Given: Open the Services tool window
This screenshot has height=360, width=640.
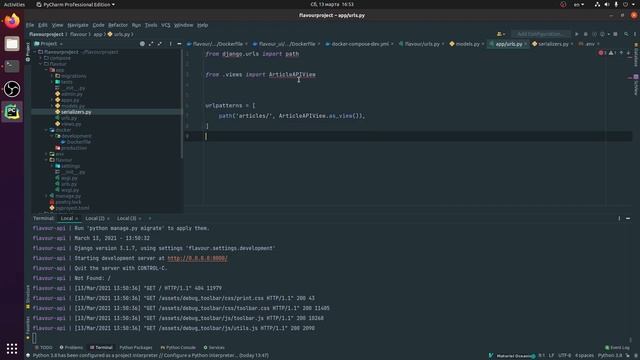Looking at the screenshot, I should 214,348.
